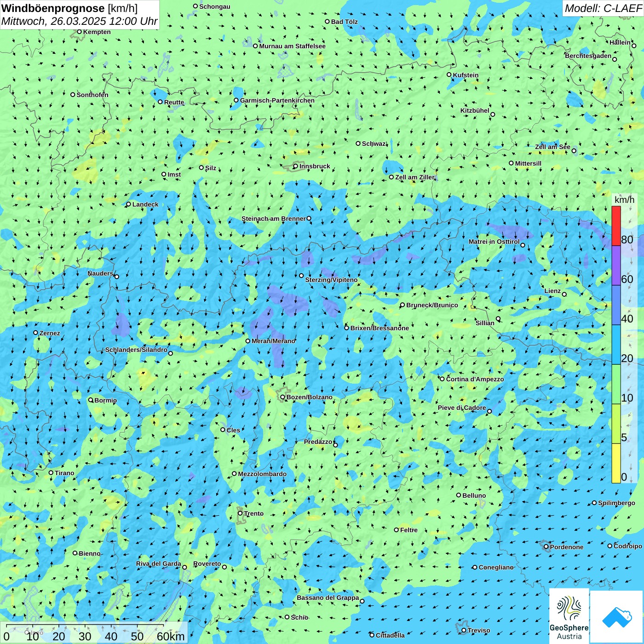Click the Spilimbergo city marker
The image size is (644, 644).
(594, 503)
